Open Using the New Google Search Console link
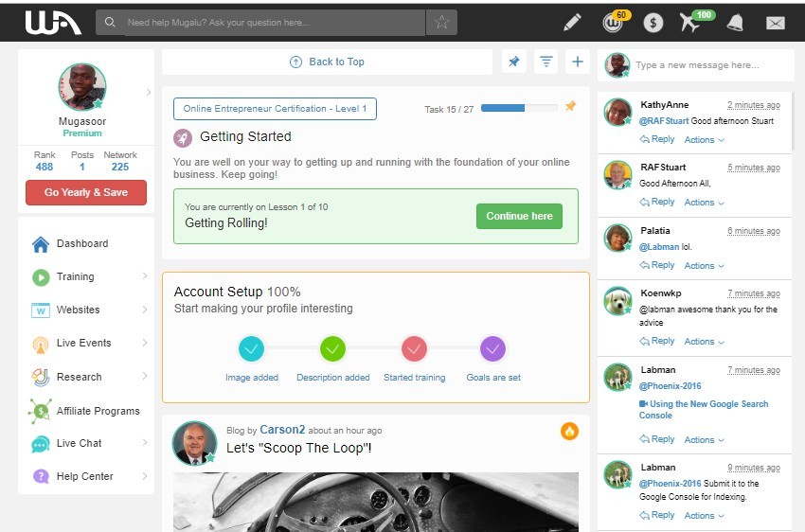This screenshot has height=532, width=805. click(704, 409)
